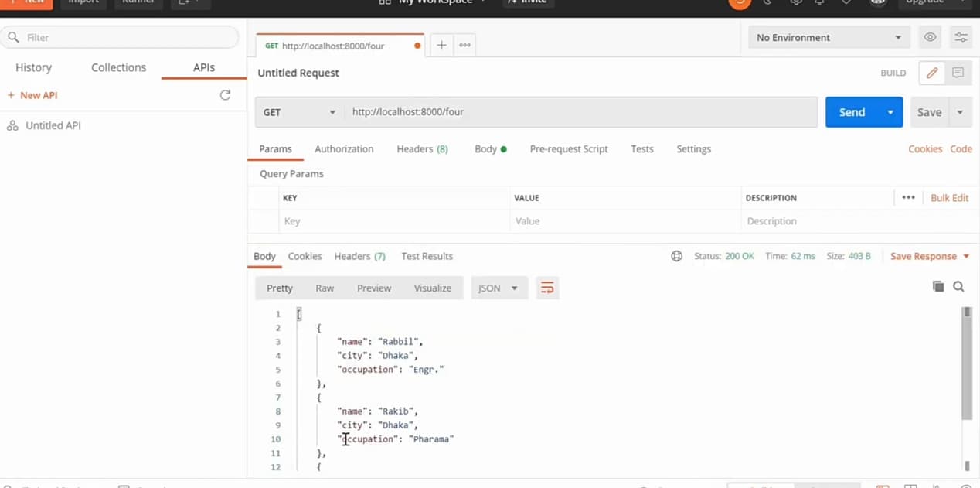Screen dimensions: 980x488
Task: Open the response Headers (7) tab
Action: click(359, 256)
